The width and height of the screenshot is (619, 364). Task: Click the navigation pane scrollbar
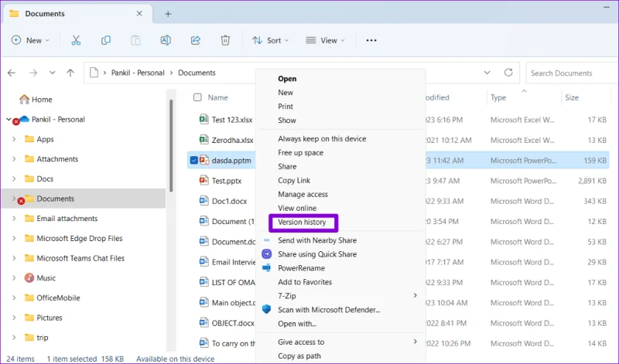click(171, 146)
